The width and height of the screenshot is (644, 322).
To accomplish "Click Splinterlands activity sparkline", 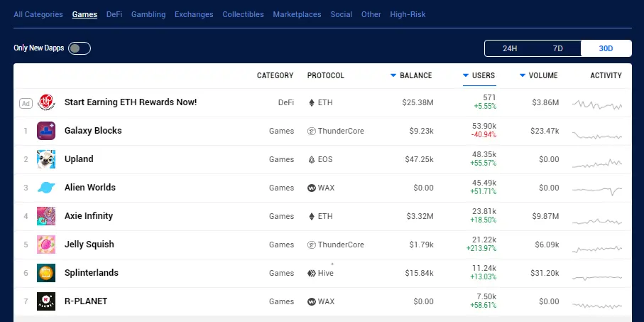I will (597, 278).
